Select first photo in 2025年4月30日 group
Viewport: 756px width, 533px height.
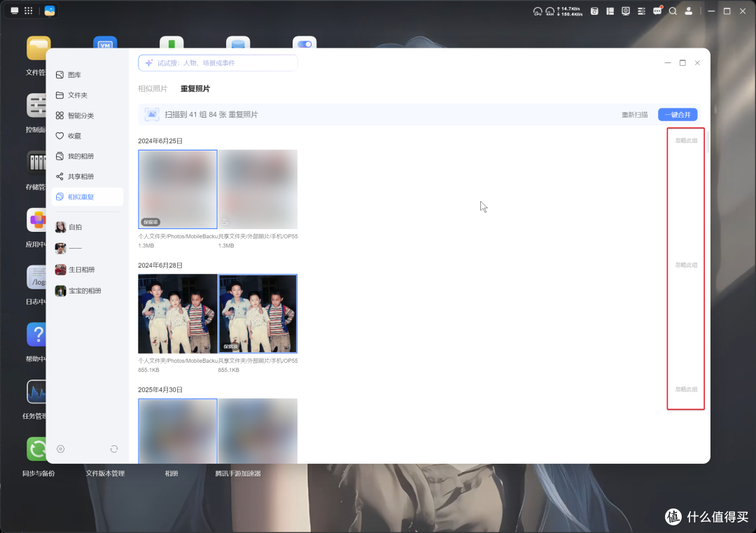pos(178,431)
